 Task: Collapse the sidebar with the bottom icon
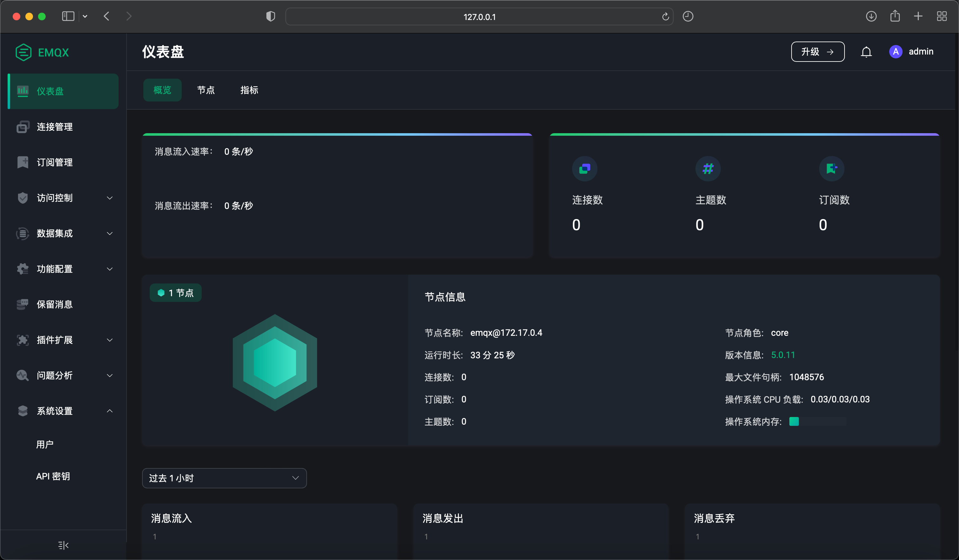pyautogui.click(x=63, y=545)
